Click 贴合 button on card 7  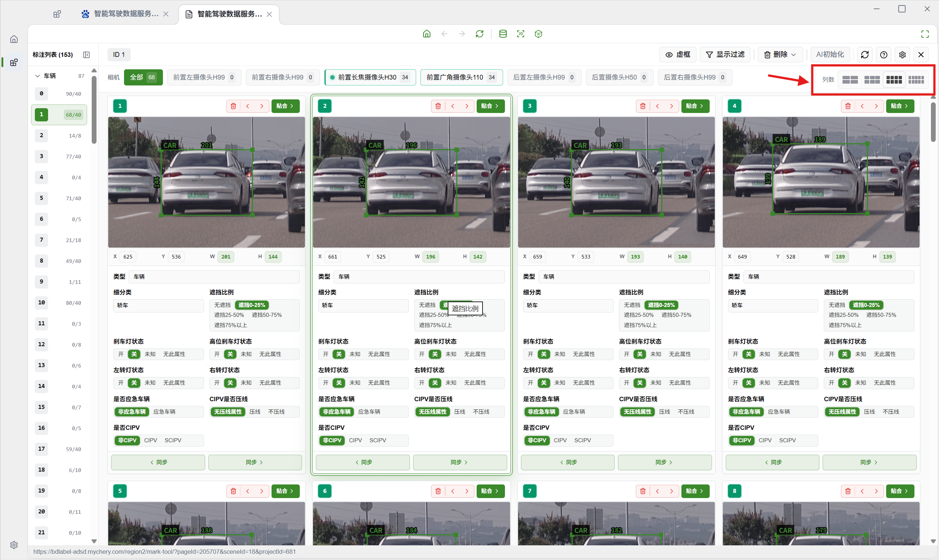(x=695, y=491)
